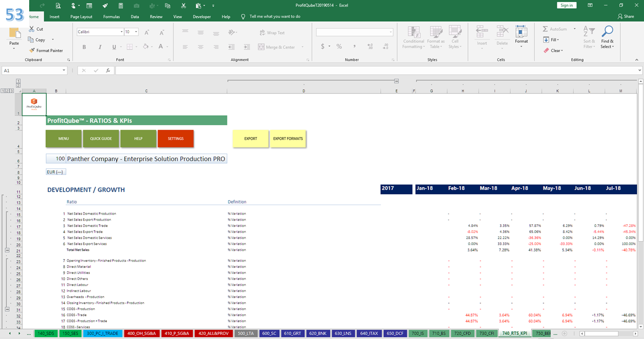Click the ProfitQube logo in cell A1

pyautogui.click(x=34, y=104)
